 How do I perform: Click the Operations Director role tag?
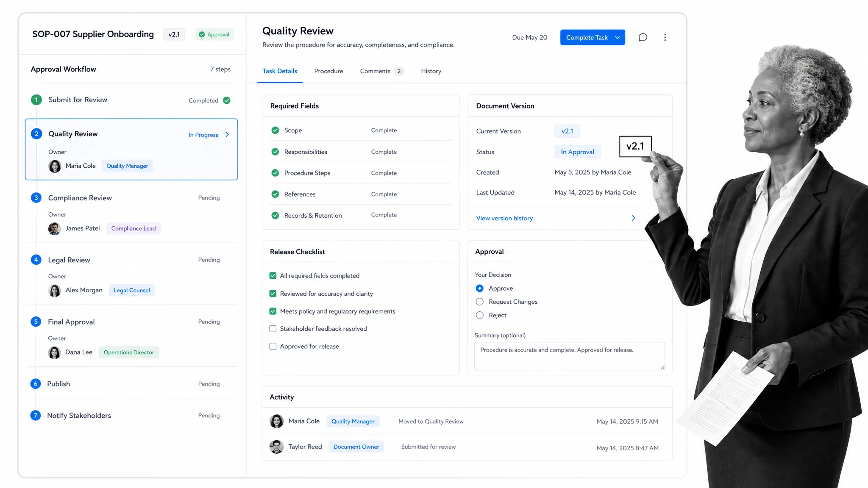pyautogui.click(x=129, y=352)
